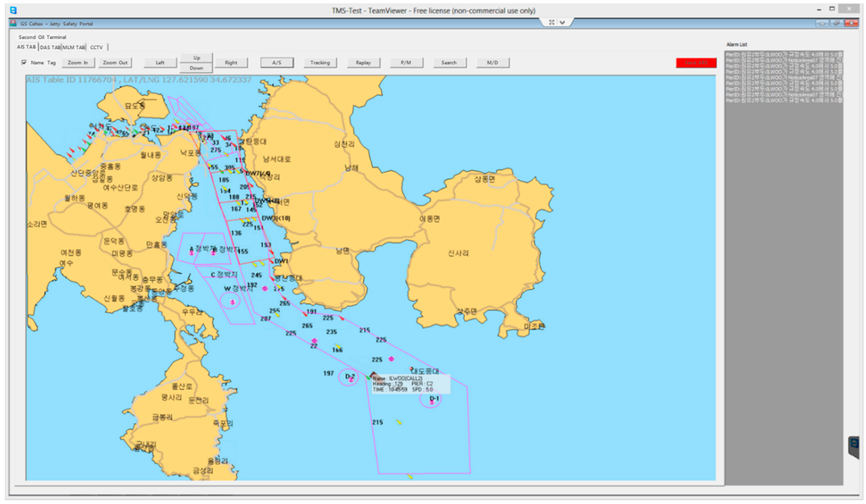Click the GS Caltex portal window icon

[13, 24]
